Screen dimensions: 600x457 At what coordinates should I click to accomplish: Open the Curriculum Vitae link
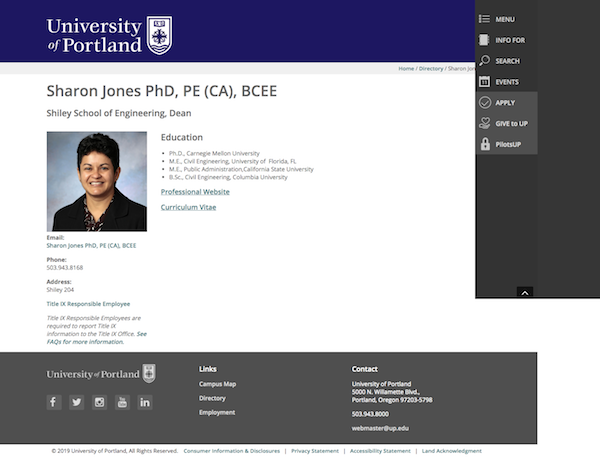188,207
